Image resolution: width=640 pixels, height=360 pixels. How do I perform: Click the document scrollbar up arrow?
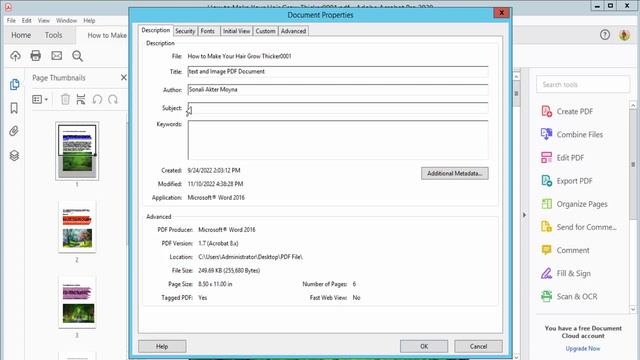point(516,76)
